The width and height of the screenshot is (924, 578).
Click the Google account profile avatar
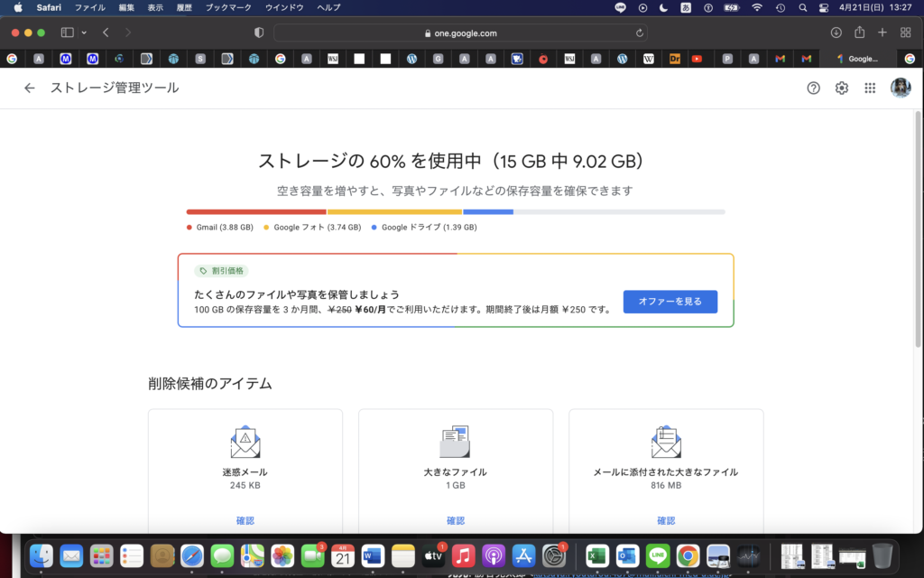click(x=901, y=88)
